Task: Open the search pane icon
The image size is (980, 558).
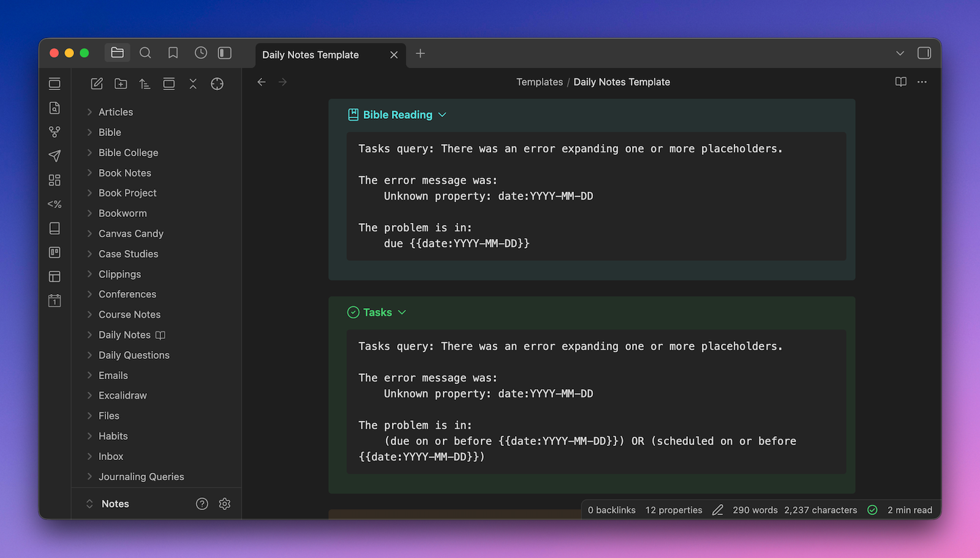Action: [x=145, y=53]
